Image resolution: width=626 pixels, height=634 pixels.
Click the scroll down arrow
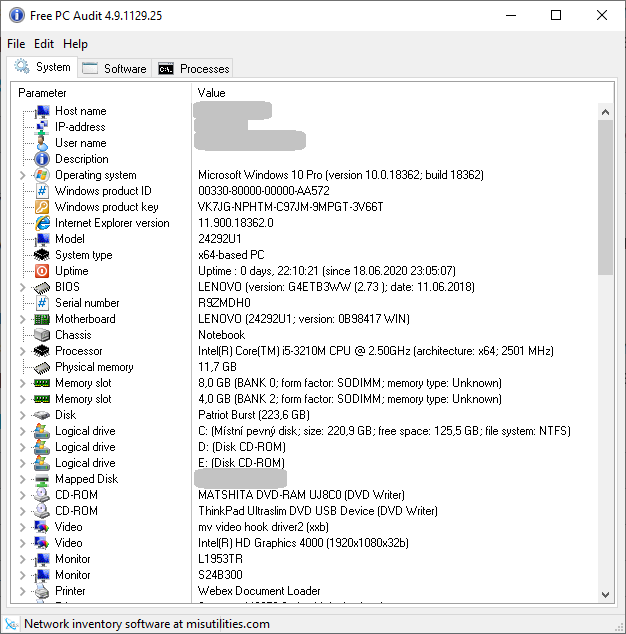[x=605, y=594]
